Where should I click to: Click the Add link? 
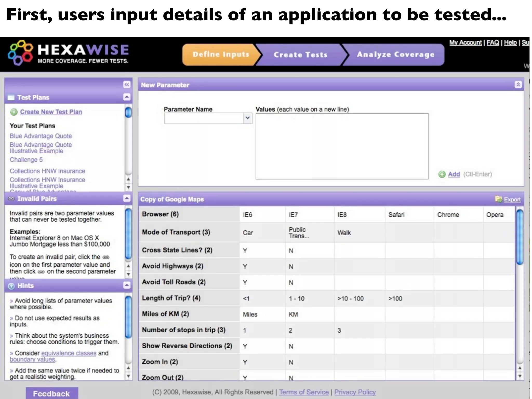click(454, 174)
